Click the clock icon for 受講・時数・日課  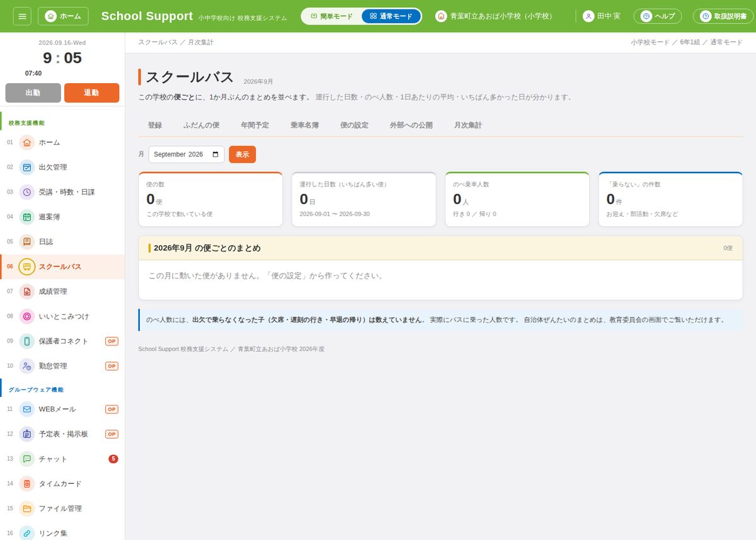[x=27, y=192]
